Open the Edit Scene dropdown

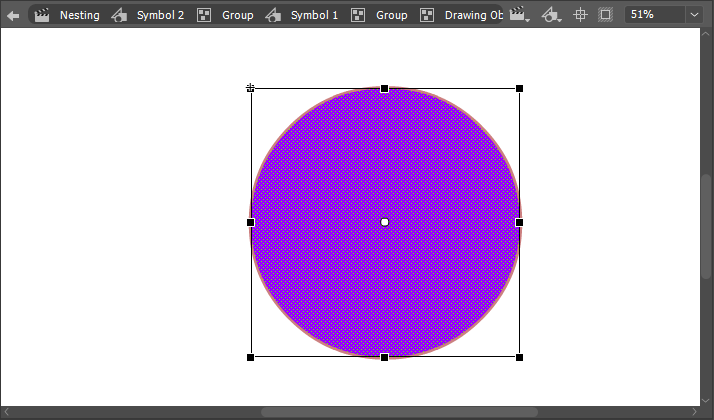pyautogui.click(x=519, y=15)
